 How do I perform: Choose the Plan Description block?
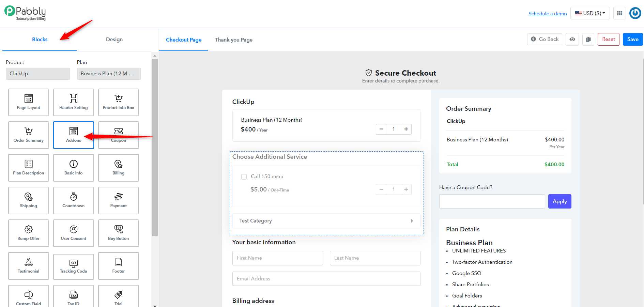click(29, 168)
